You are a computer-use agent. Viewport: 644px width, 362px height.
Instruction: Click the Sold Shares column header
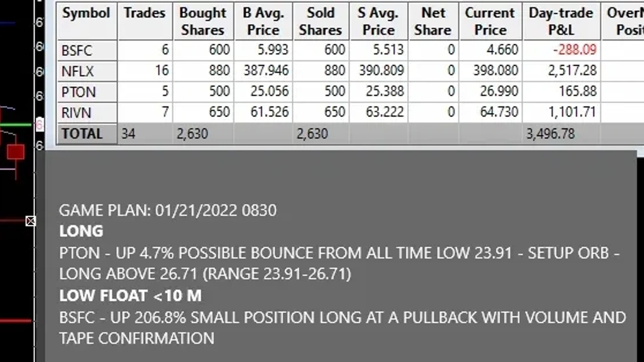(320, 21)
